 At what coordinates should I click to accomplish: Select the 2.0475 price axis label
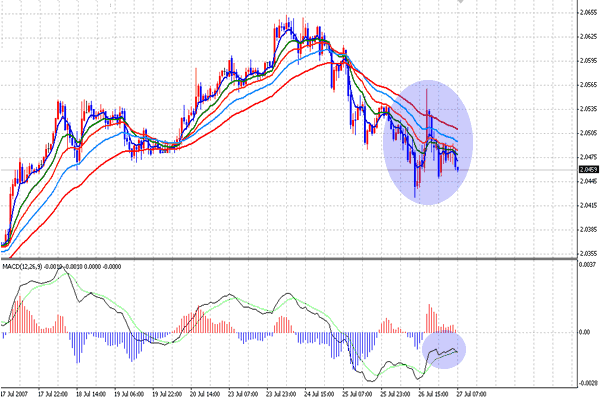pyautogui.click(x=588, y=157)
